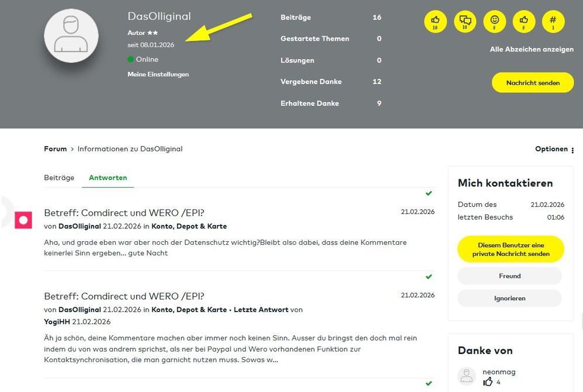The image size is (583, 392).
Task: Open the chat bubbles badge with 10
Action: [x=465, y=22]
